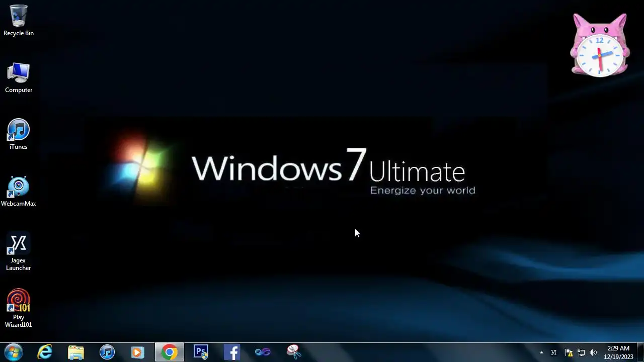Launch the Snipping Tool from the taskbar
This screenshot has width=644, height=362.
pyautogui.click(x=294, y=352)
